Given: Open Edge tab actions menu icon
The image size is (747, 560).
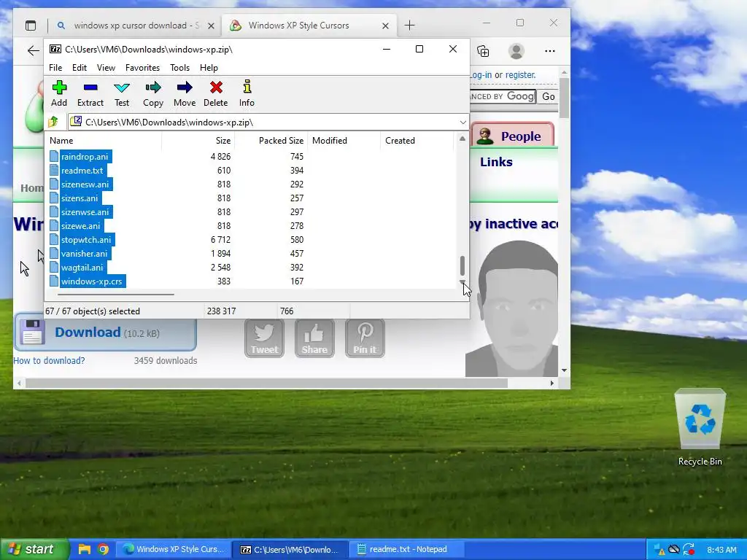Looking at the screenshot, I should pos(31,26).
